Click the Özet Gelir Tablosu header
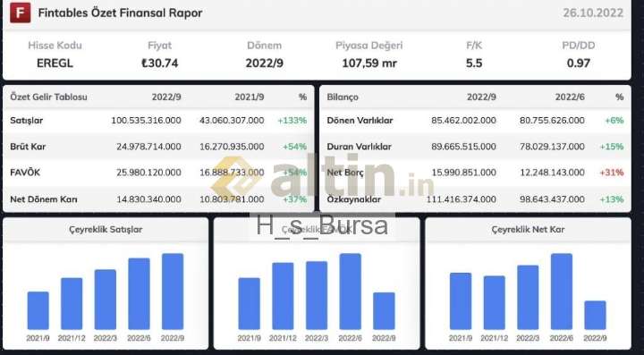 click(48, 97)
